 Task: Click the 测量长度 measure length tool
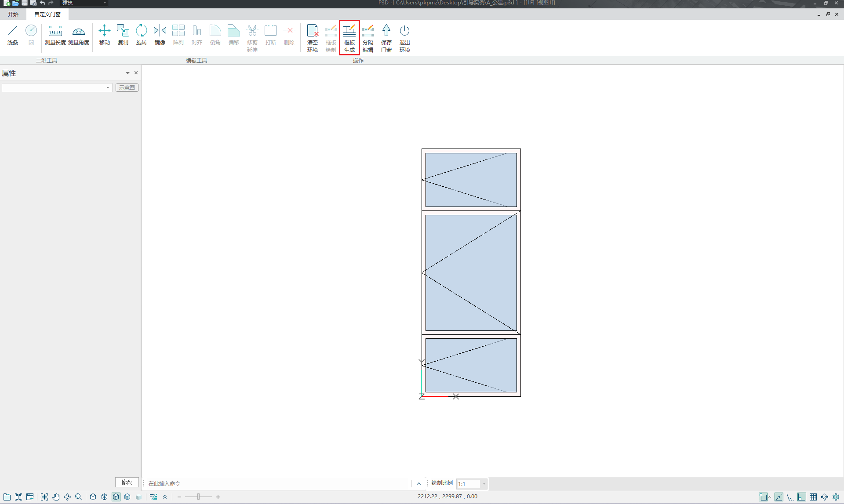click(x=55, y=35)
